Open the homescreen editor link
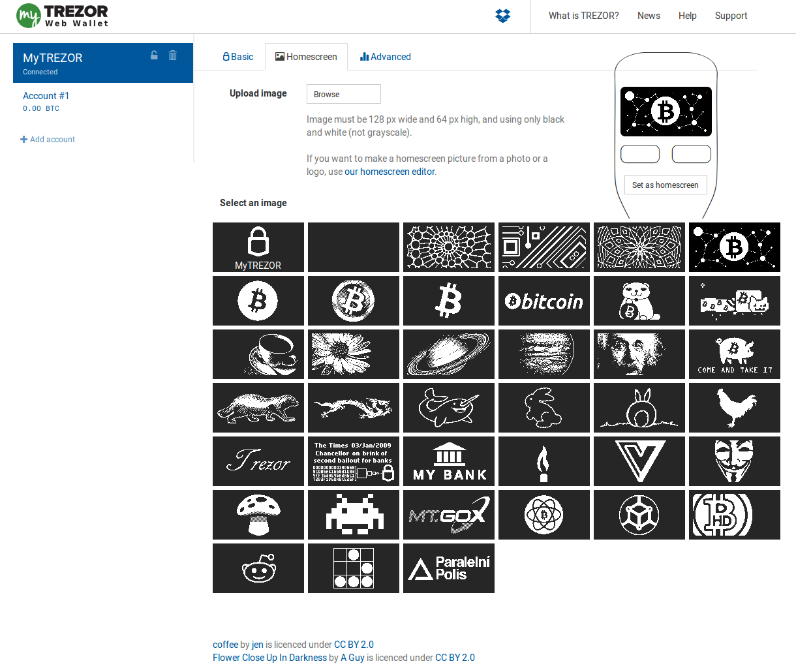The width and height of the screenshot is (796, 672). (x=390, y=172)
